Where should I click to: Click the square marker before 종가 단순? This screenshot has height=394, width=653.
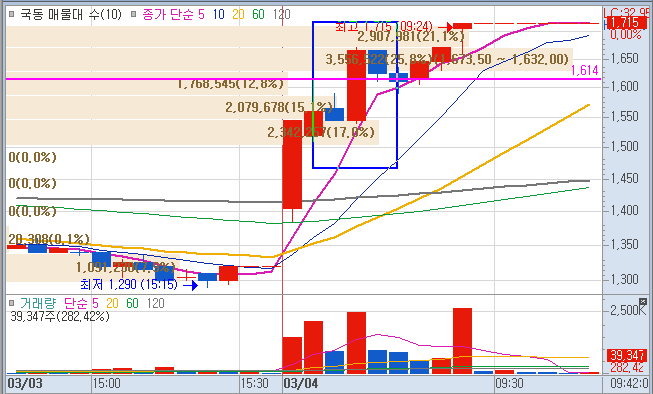(133, 15)
